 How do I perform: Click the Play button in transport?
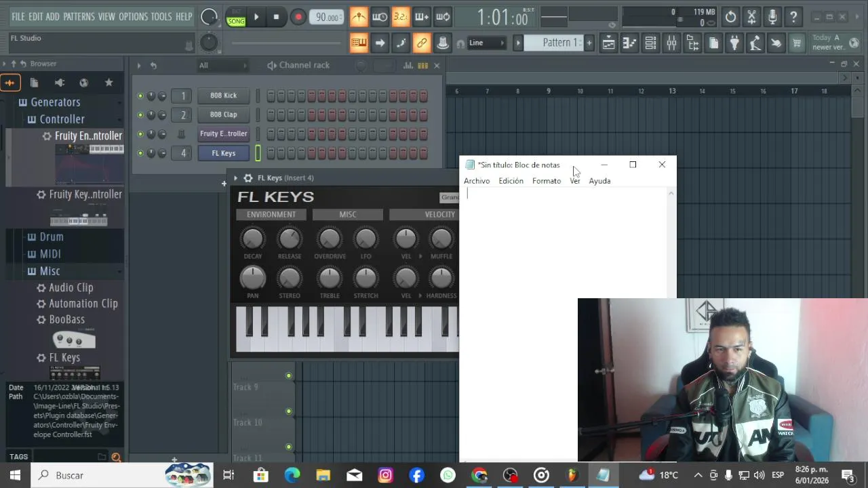pyautogui.click(x=256, y=17)
